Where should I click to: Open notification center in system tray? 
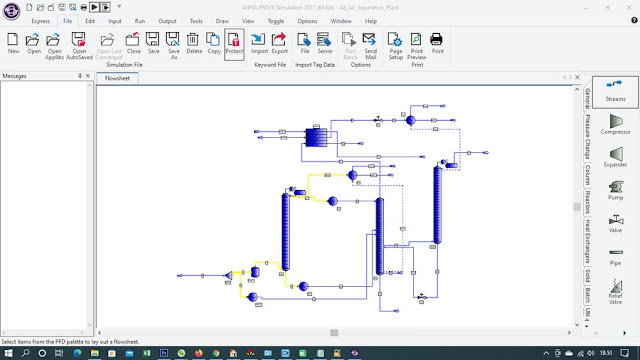tap(624, 353)
